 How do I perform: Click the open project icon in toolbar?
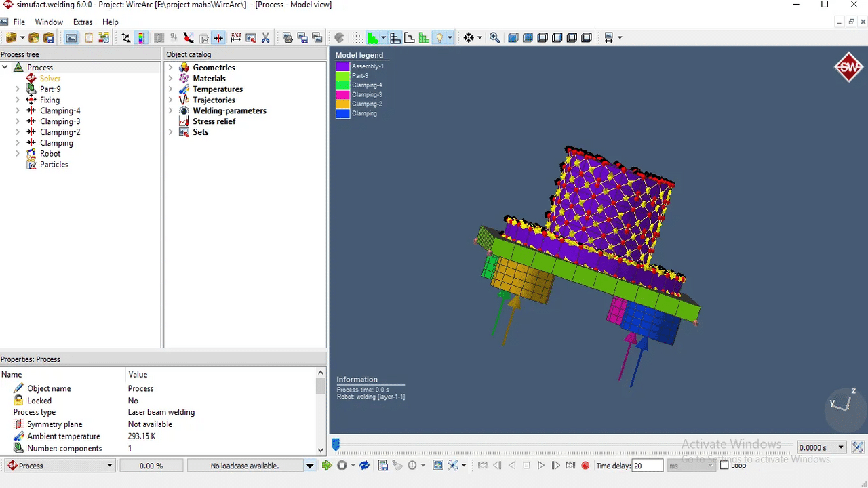tap(34, 38)
